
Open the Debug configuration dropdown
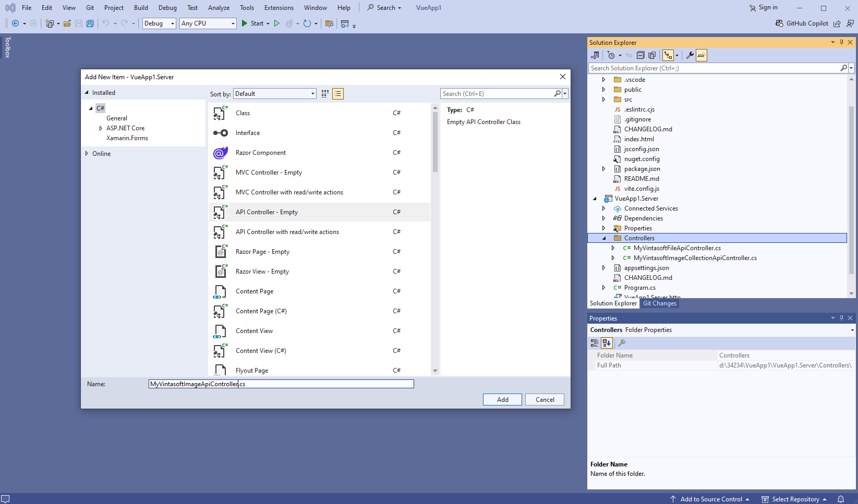(x=159, y=23)
